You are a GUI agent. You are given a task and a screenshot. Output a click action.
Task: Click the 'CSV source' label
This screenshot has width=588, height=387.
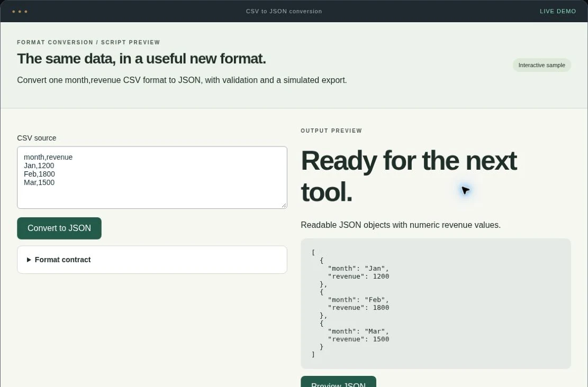(x=37, y=138)
